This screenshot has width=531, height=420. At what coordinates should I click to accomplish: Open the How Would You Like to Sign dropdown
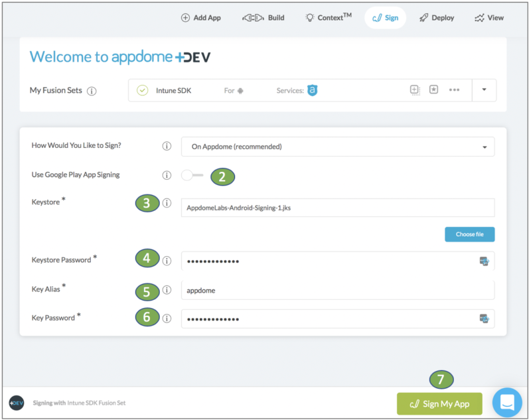pos(339,146)
